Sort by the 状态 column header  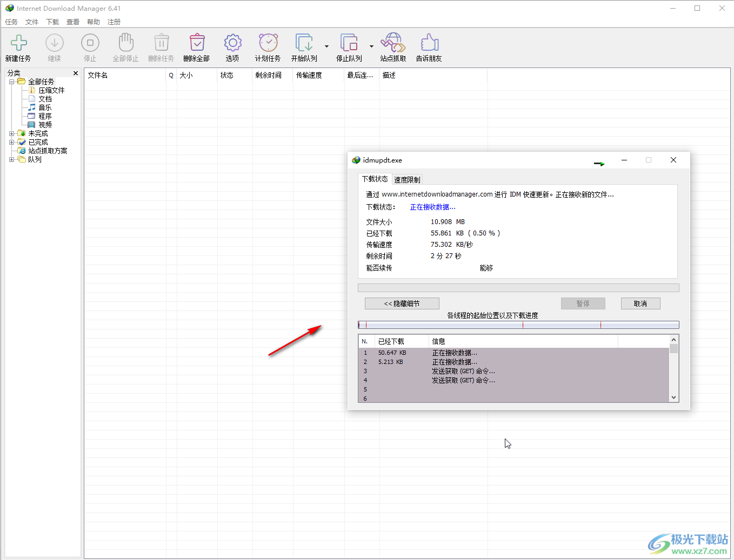pyautogui.click(x=235, y=75)
